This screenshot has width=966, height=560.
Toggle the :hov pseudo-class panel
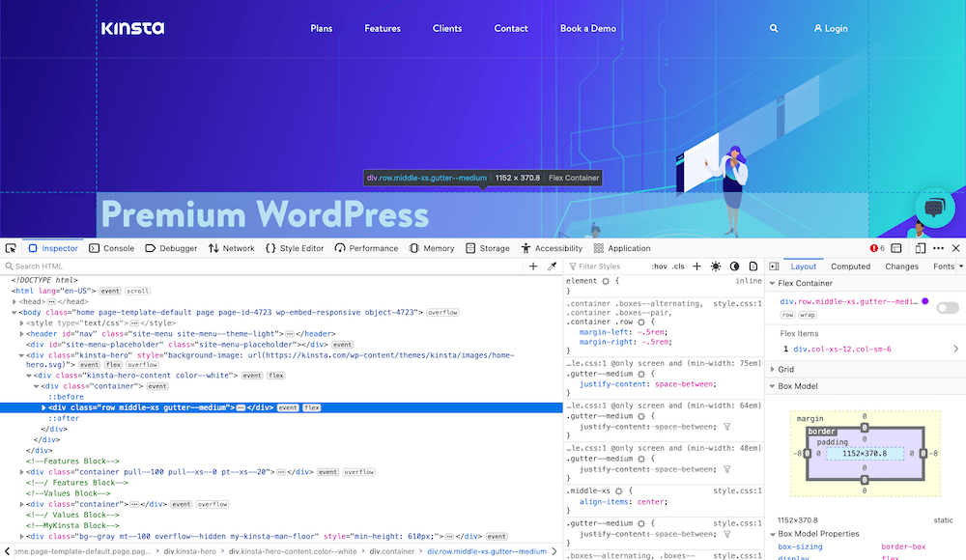pyautogui.click(x=660, y=266)
